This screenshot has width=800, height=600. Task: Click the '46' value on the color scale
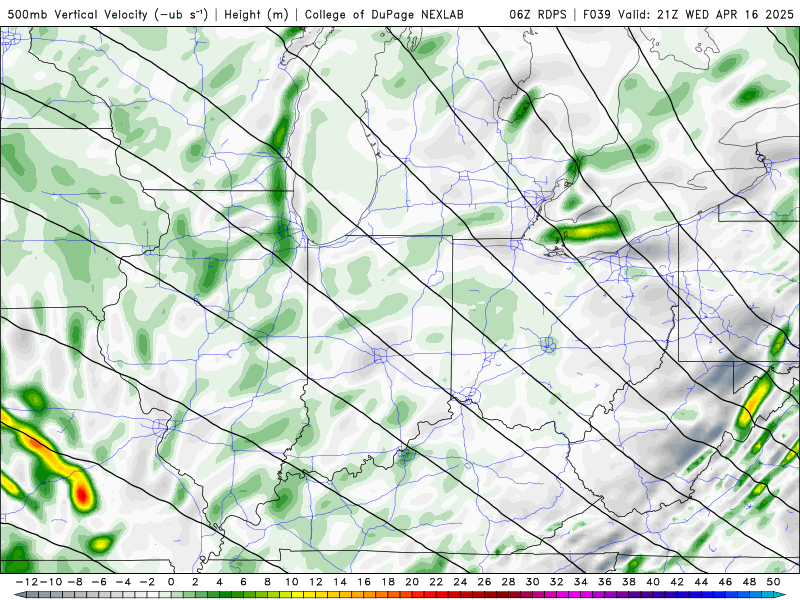point(726,582)
